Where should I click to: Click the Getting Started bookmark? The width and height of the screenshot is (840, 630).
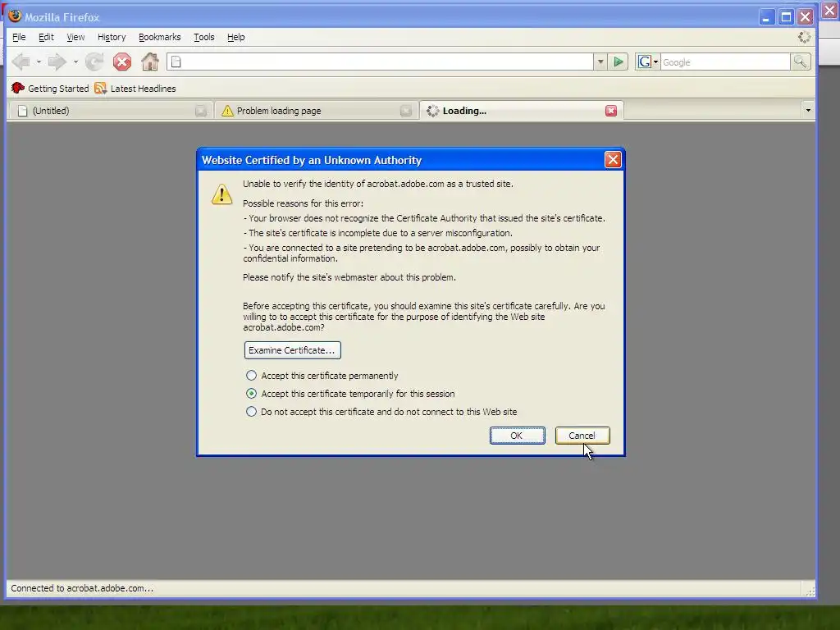point(50,89)
